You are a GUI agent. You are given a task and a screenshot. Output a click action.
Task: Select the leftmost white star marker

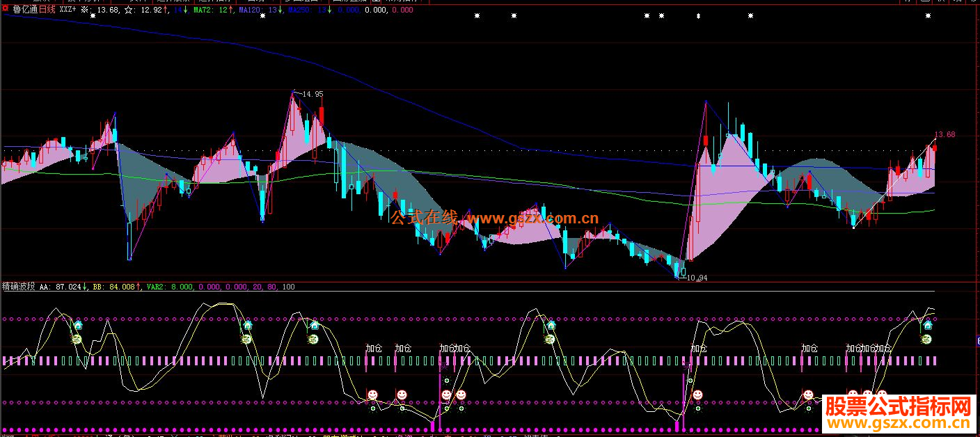tap(93, 15)
